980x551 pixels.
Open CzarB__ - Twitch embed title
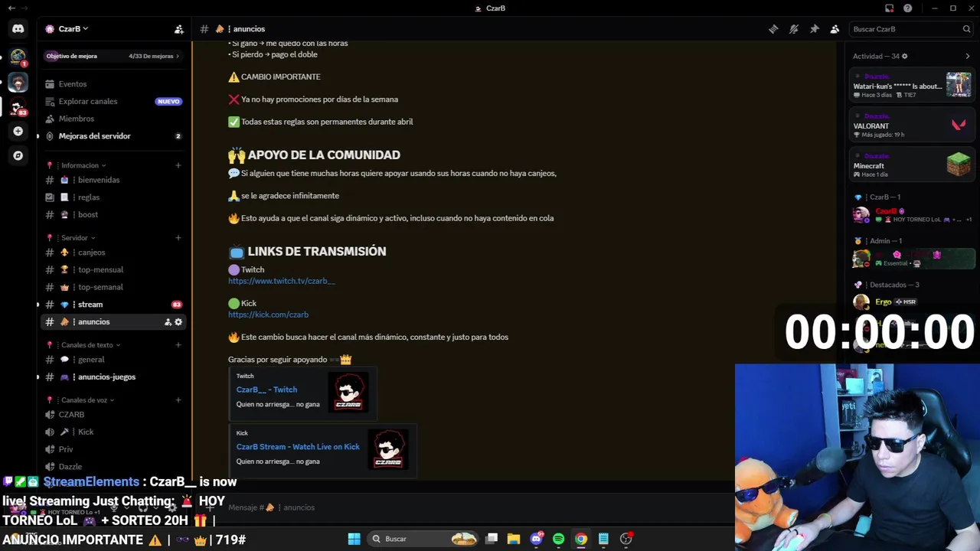coord(266,390)
